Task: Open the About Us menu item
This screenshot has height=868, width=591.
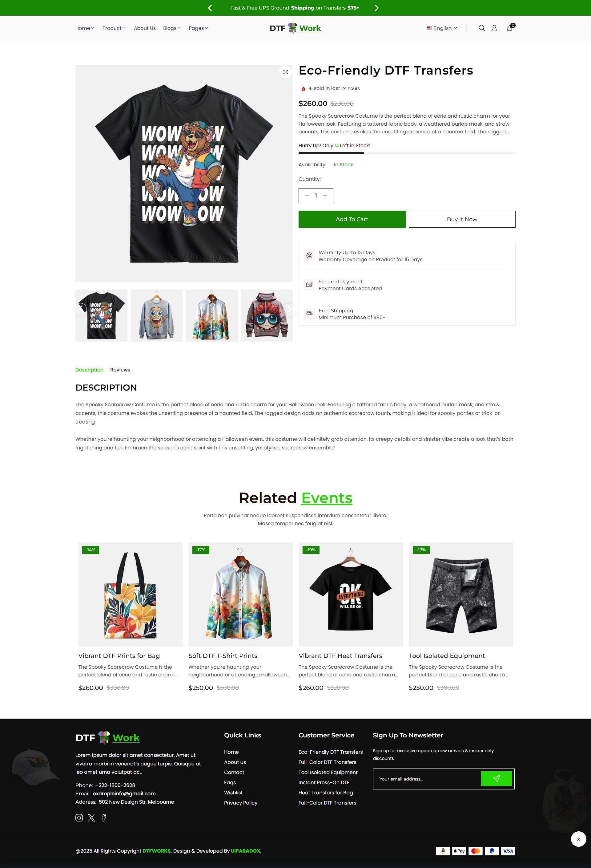Action: pos(145,28)
